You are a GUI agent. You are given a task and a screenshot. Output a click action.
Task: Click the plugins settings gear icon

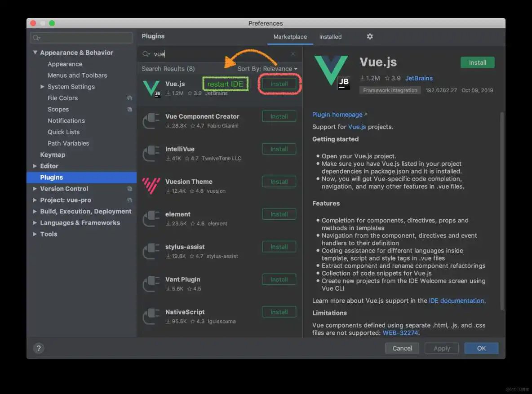point(370,36)
